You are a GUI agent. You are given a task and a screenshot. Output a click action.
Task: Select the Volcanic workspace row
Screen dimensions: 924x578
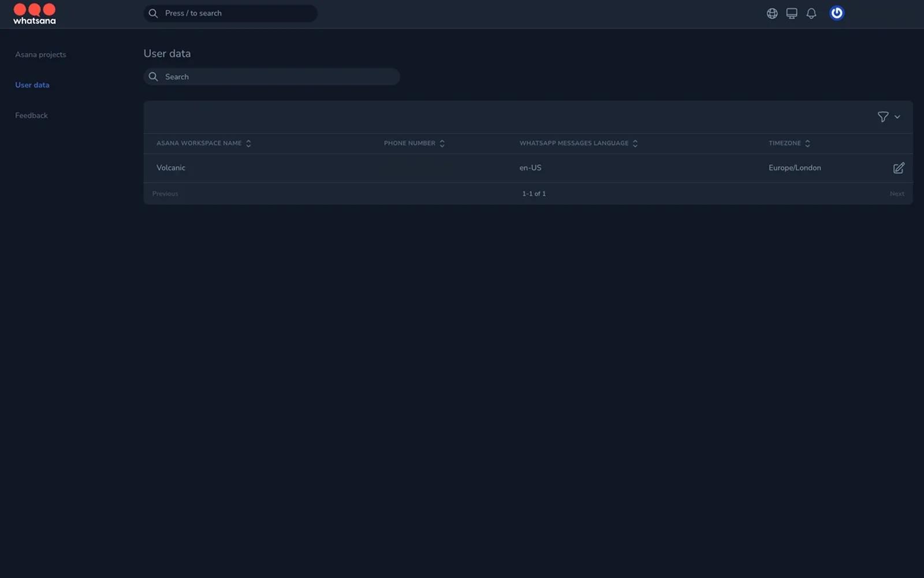click(x=171, y=168)
